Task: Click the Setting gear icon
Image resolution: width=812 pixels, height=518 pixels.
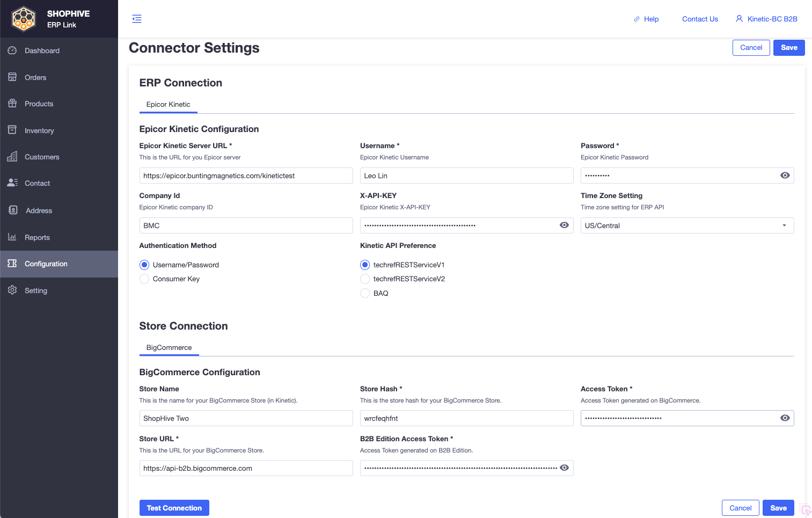Action: tap(12, 290)
